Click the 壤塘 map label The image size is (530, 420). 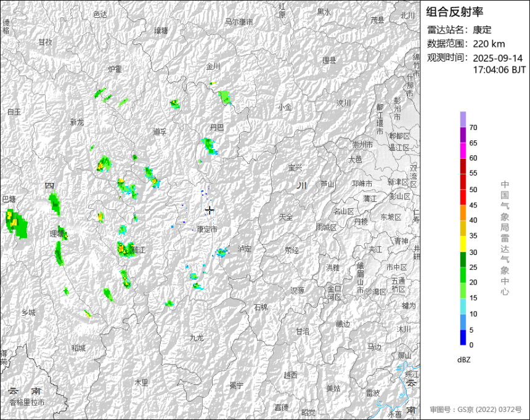pyautogui.click(x=161, y=30)
